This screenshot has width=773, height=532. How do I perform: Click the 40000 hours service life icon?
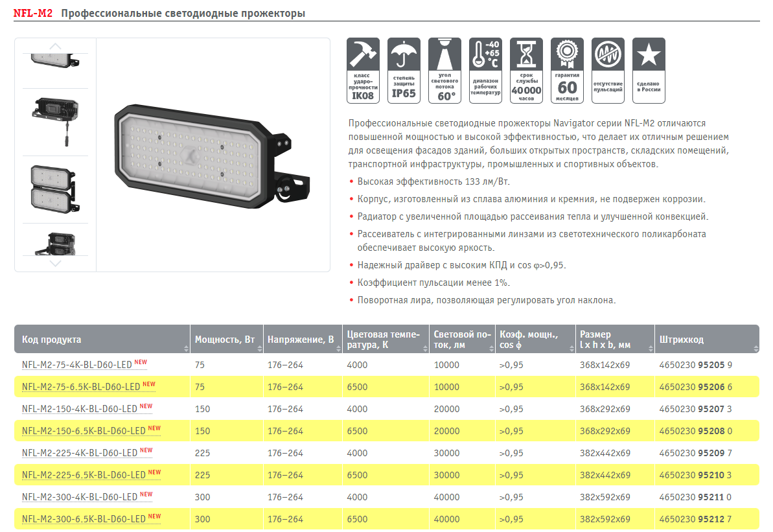(527, 71)
